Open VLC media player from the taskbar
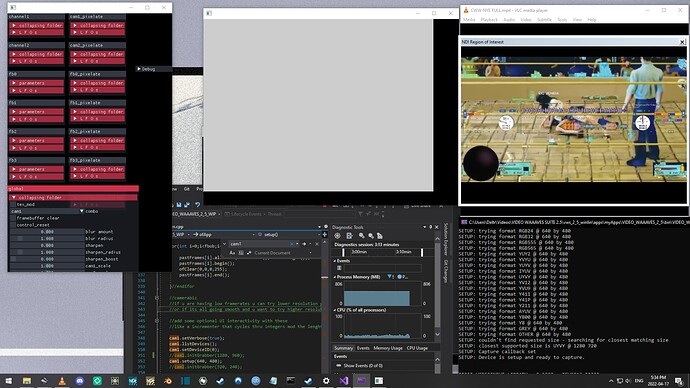The image size is (690, 388). pos(62,381)
